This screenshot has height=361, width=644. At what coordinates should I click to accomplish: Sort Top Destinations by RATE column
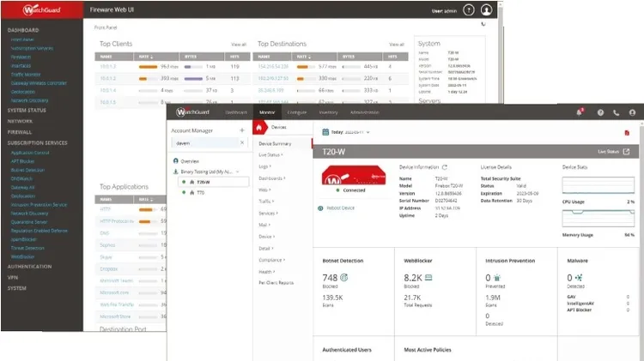pos(314,57)
